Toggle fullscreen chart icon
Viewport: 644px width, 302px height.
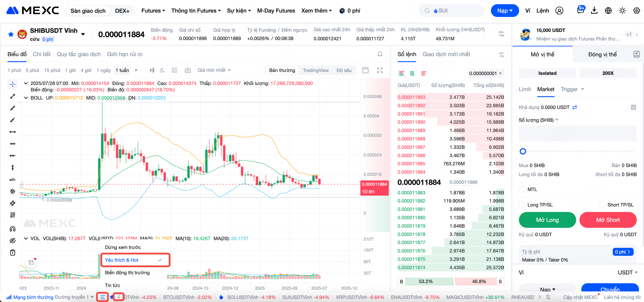pyautogui.click(x=379, y=70)
